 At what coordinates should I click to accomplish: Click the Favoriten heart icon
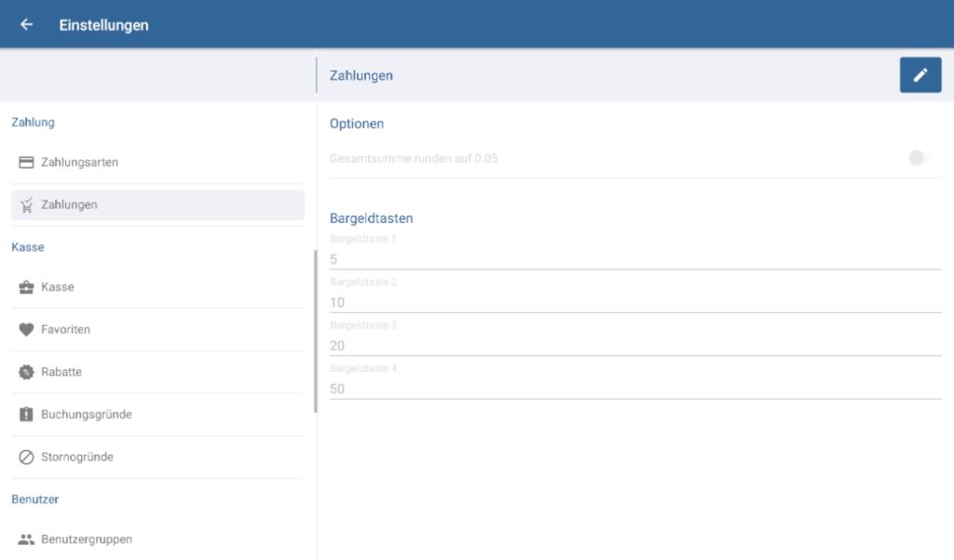tap(26, 330)
